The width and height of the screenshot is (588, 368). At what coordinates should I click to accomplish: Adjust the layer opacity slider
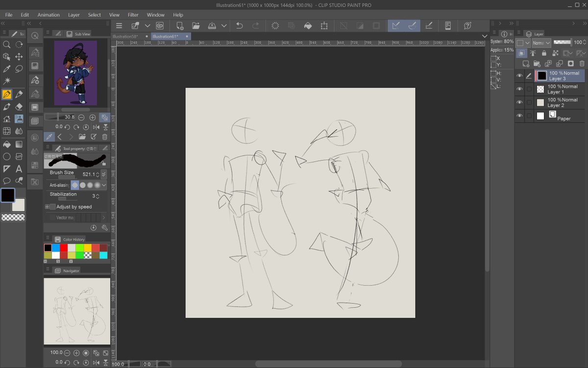click(x=562, y=43)
